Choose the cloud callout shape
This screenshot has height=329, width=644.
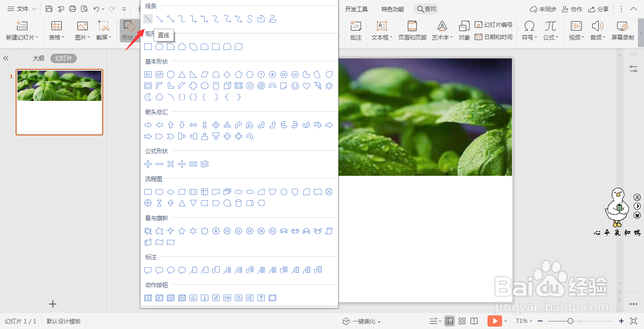[182, 270]
